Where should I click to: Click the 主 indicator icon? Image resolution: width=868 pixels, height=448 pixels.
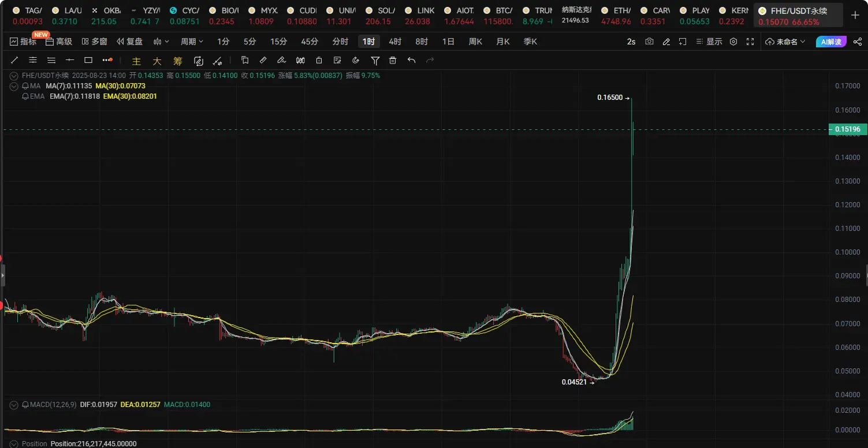click(x=136, y=61)
